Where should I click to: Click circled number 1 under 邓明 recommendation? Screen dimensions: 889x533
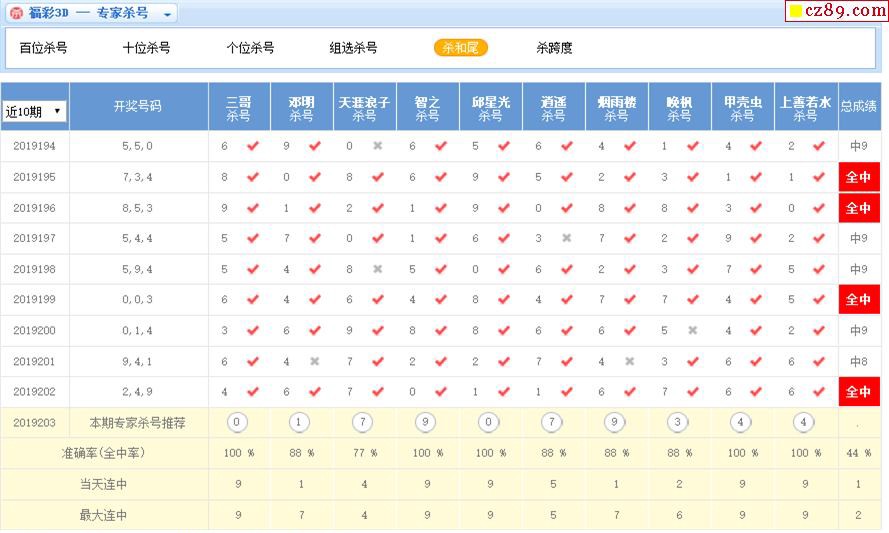(x=299, y=422)
